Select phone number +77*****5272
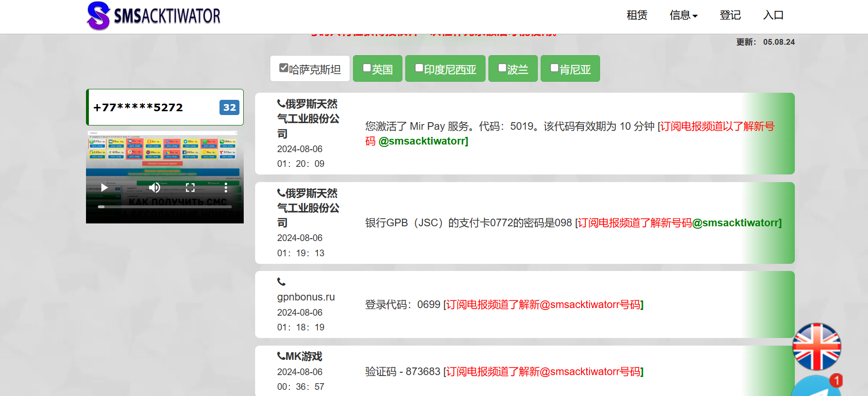Screen dimensions: 868x396 click(165, 107)
